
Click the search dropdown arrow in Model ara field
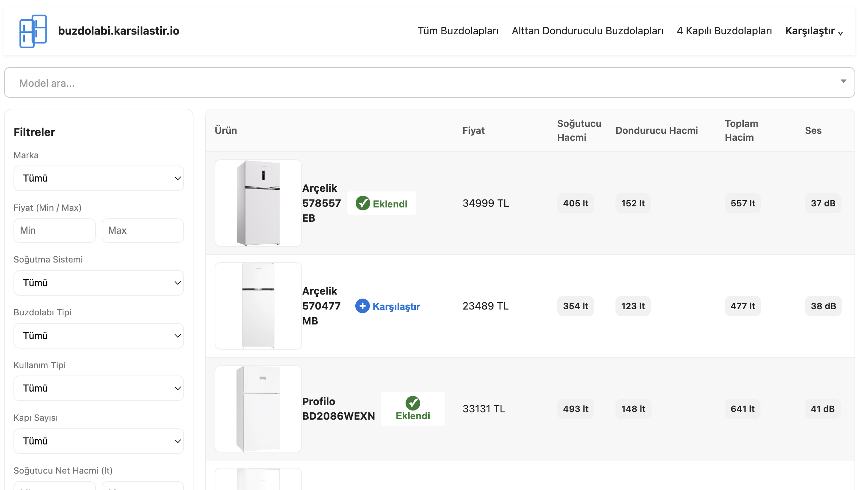pyautogui.click(x=843, y=82)
